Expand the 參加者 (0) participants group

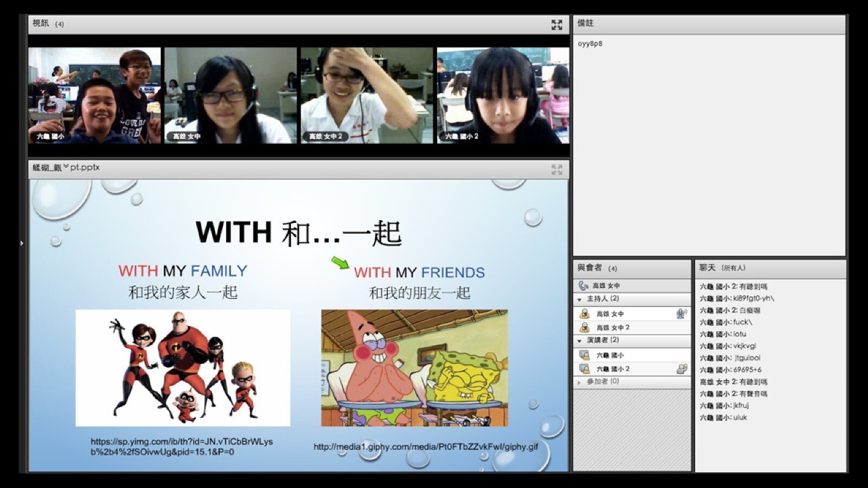pos(579,382)
